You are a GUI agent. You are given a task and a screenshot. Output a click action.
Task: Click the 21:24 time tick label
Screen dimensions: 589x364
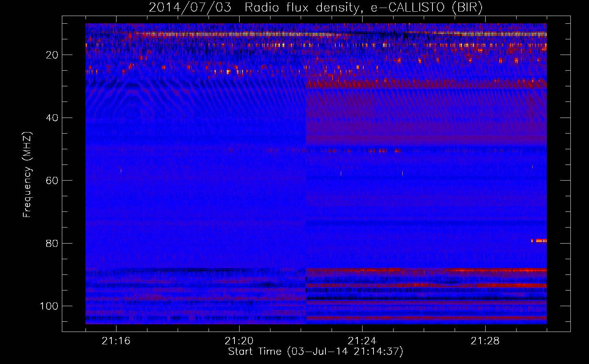[362, 341]
